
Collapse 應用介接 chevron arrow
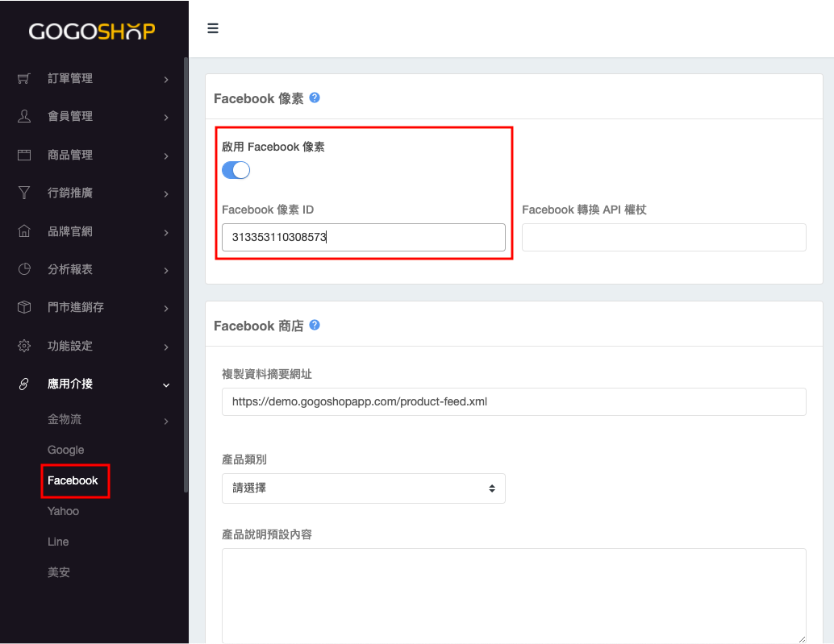pos(166,385)
